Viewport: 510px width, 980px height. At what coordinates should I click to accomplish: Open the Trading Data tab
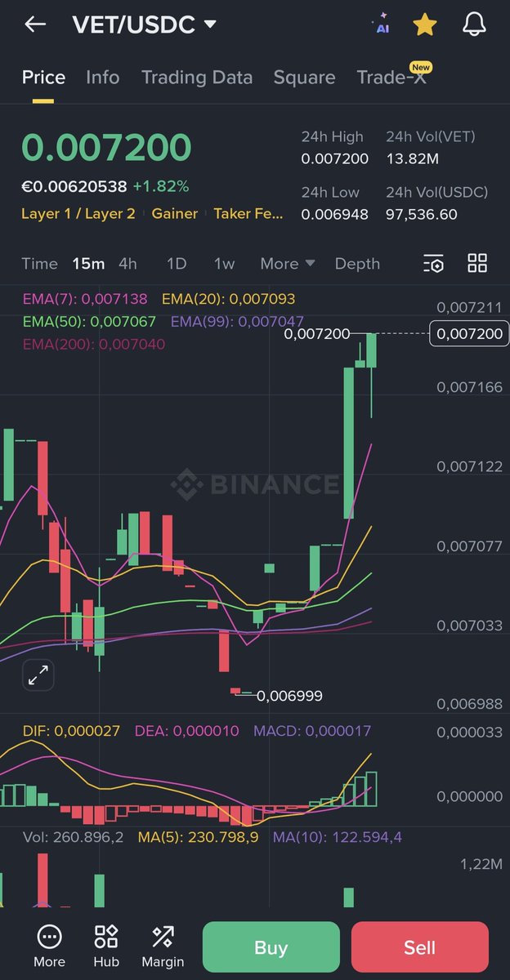pyautogui.click(x=197, y=78)
